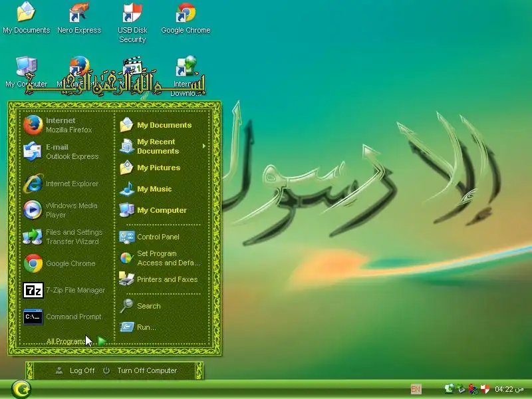
Task: Click Turn Off Computer button
Action: [140, 370]
